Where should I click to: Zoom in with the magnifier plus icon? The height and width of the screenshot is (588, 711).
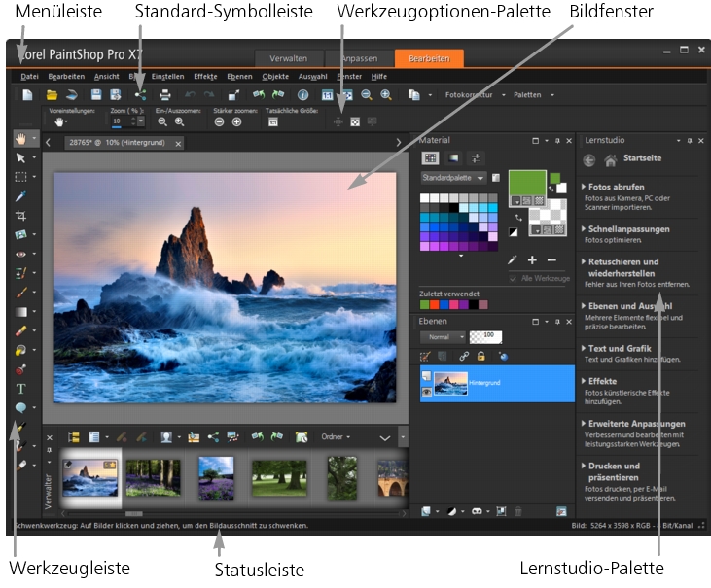pyautogui.click(x=386, y=95)
